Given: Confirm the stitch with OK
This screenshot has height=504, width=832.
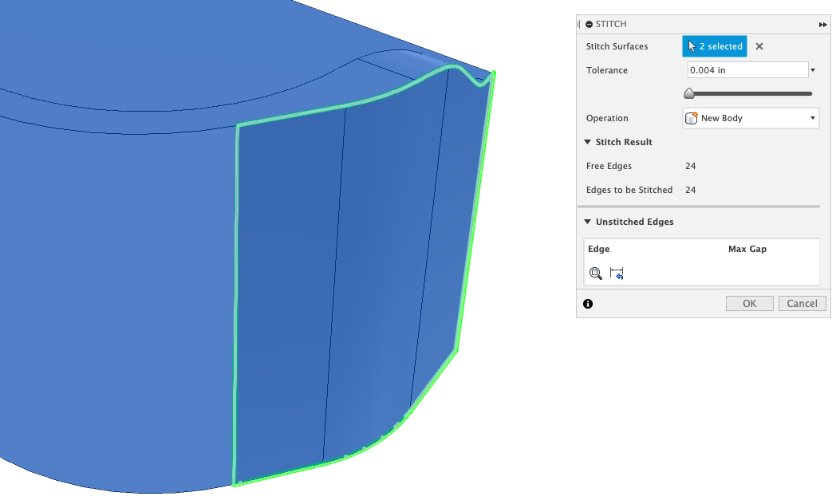Looking at the screenshot, I should point(748,303).
